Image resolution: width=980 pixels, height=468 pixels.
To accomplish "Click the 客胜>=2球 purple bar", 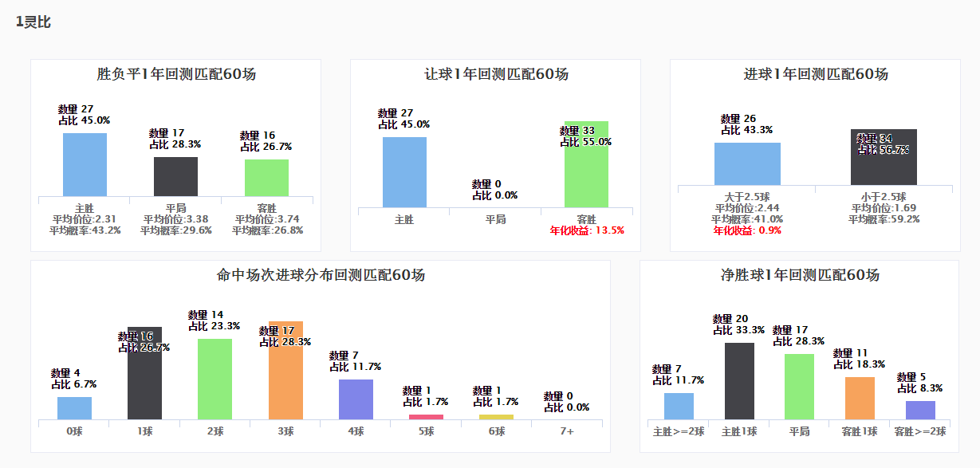I will [920, 411].
